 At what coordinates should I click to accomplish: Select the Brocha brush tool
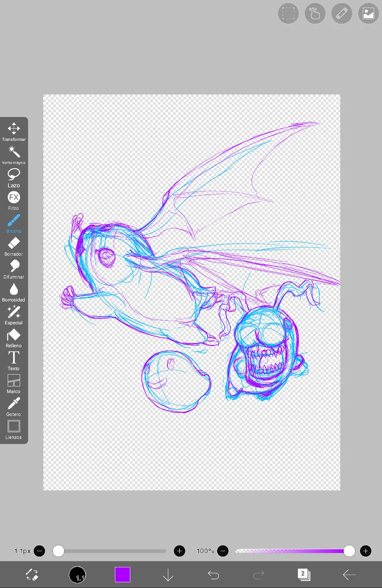coord(14,223)
